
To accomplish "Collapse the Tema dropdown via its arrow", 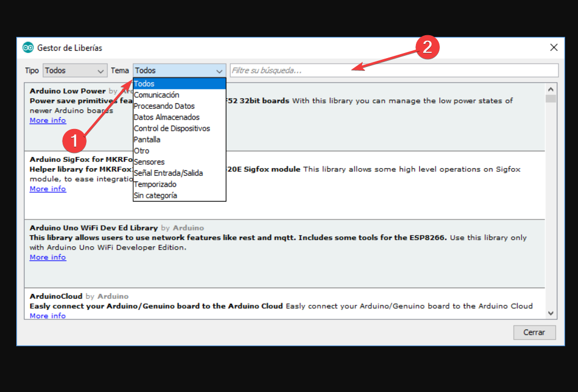I will pos(219,71).
